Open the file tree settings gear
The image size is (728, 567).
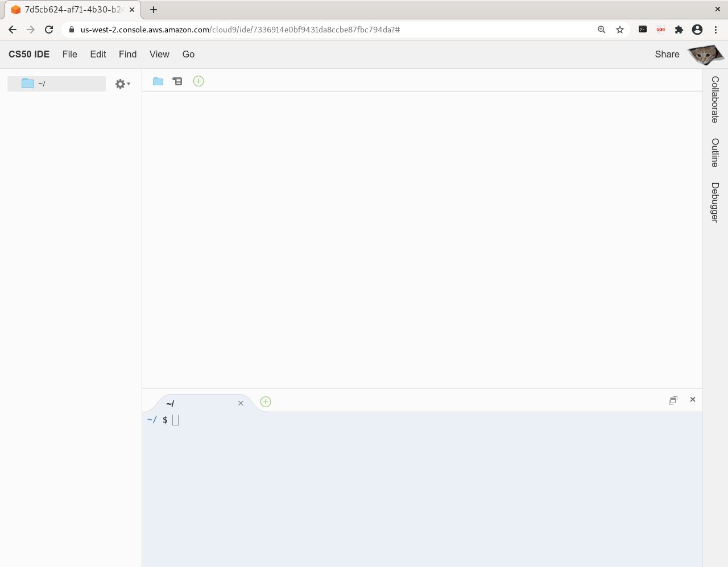(x=119, y=84)
